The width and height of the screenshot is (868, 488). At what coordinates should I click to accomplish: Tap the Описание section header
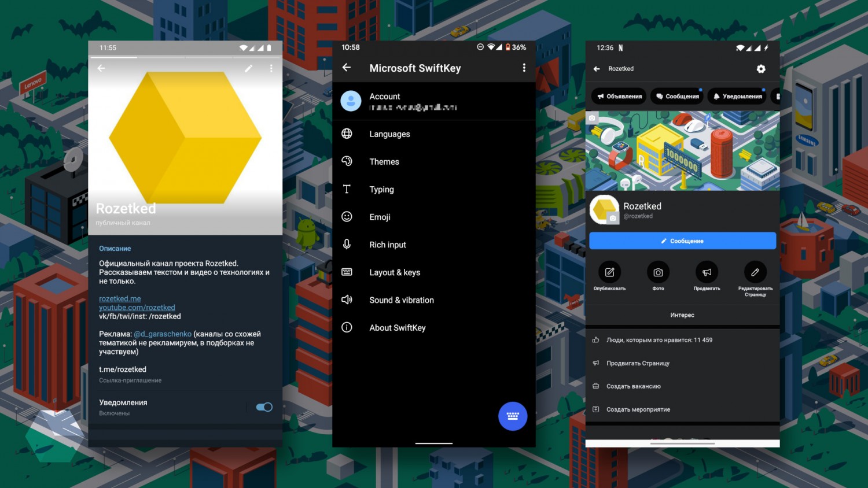[x=115, y=249]
